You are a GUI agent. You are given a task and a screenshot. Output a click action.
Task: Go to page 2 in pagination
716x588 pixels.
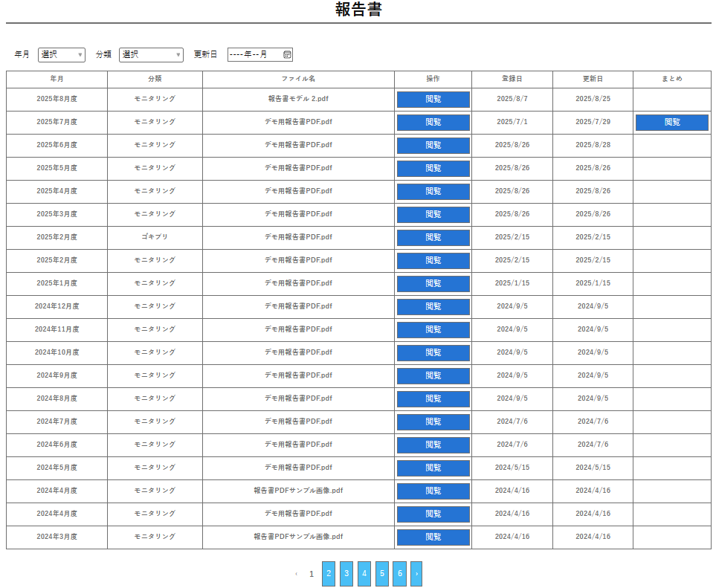pos(329,574)
